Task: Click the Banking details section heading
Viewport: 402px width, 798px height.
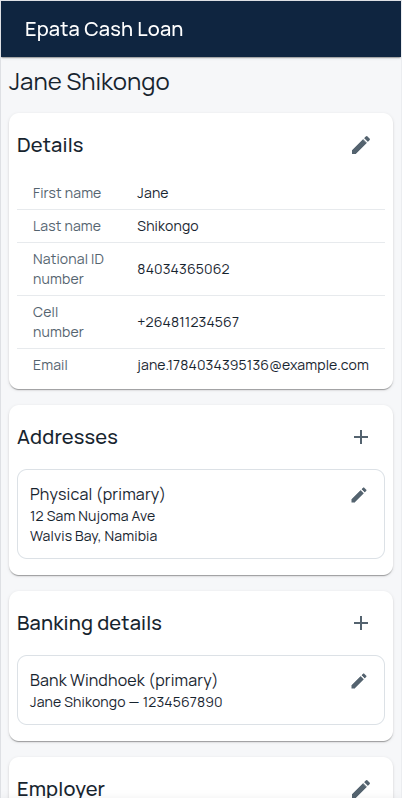Action: 90,623
